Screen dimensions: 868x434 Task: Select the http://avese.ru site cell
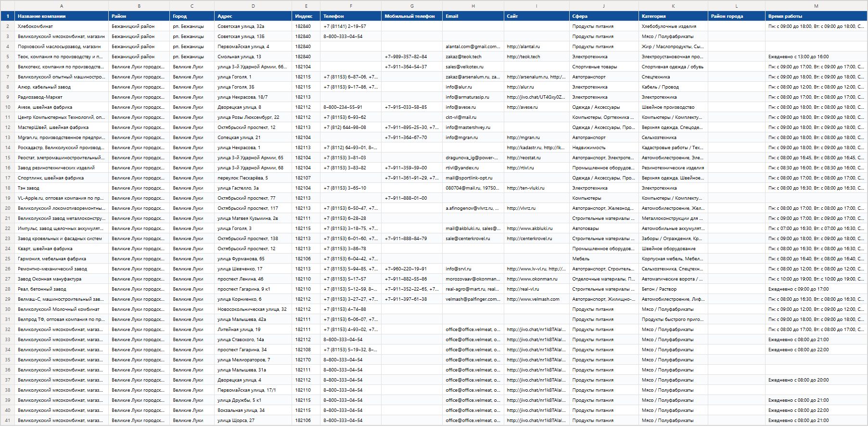click(x=536, y=107)
